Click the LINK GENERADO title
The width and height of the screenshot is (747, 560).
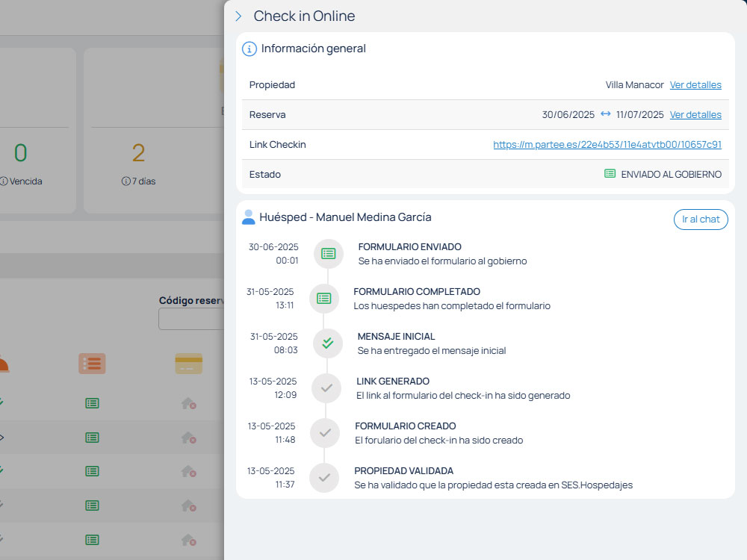(393, 381)
